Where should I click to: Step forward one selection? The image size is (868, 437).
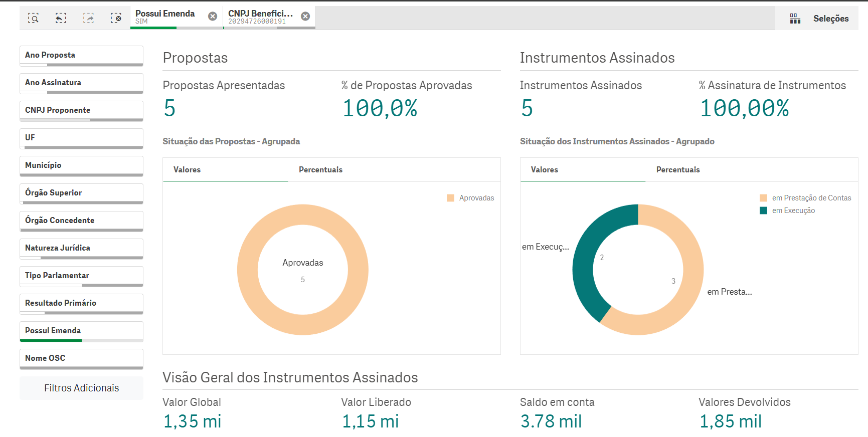(88, 19)
